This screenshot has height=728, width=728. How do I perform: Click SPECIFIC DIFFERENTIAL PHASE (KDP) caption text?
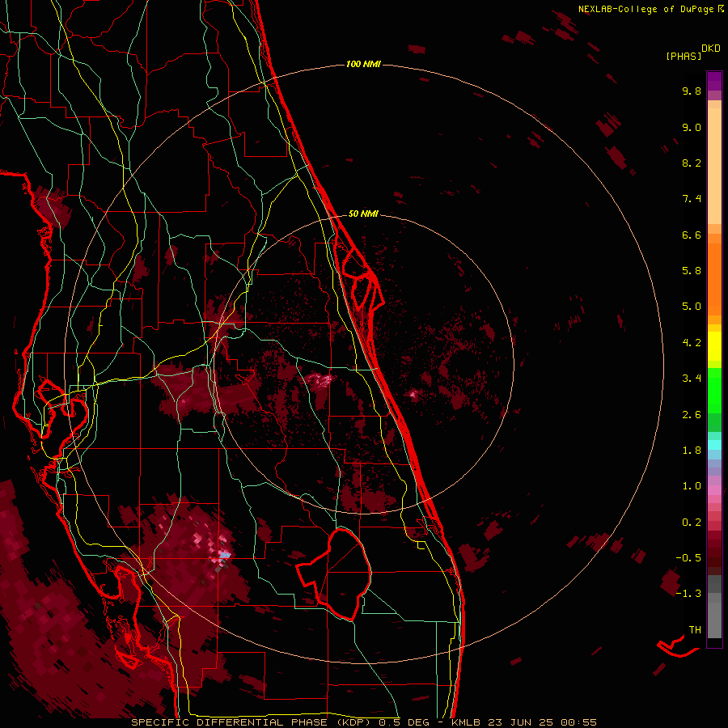(x=250, y=722)
